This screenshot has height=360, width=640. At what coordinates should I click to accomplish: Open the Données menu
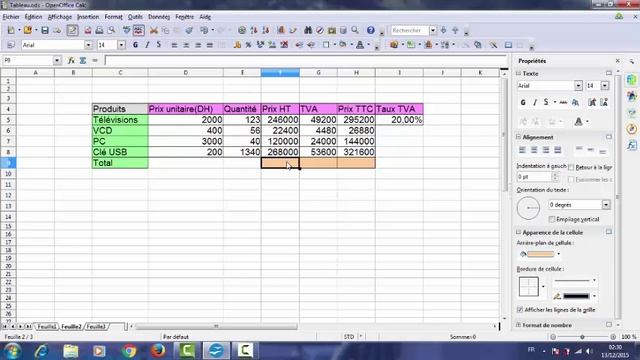point(159,17)
